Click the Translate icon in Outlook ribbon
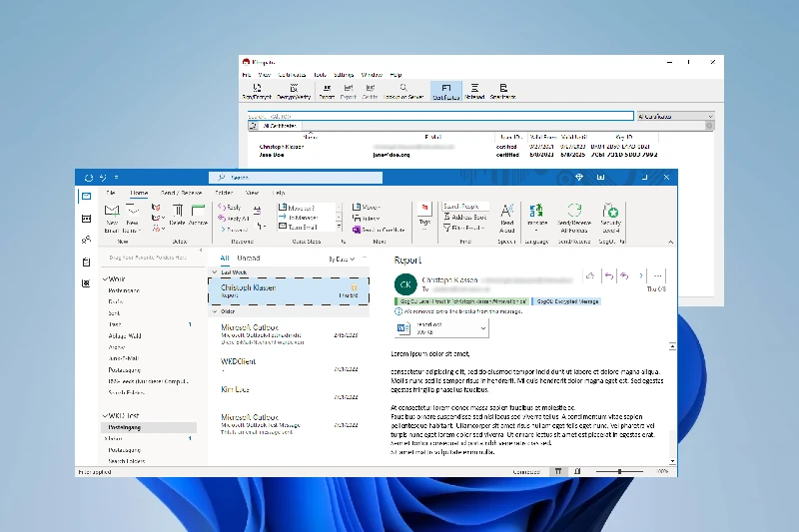This screenshot has height=532, width=799. [536, 211]
